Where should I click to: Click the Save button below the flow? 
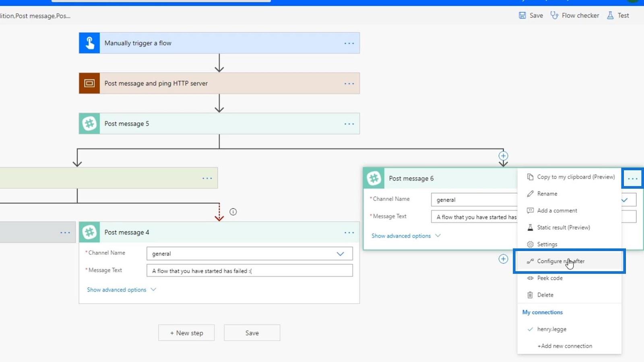pyautogui.click(x=252, y=333)
